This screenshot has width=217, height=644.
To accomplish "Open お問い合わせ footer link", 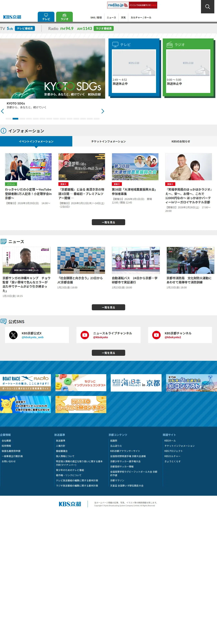I will coord(9,461).
